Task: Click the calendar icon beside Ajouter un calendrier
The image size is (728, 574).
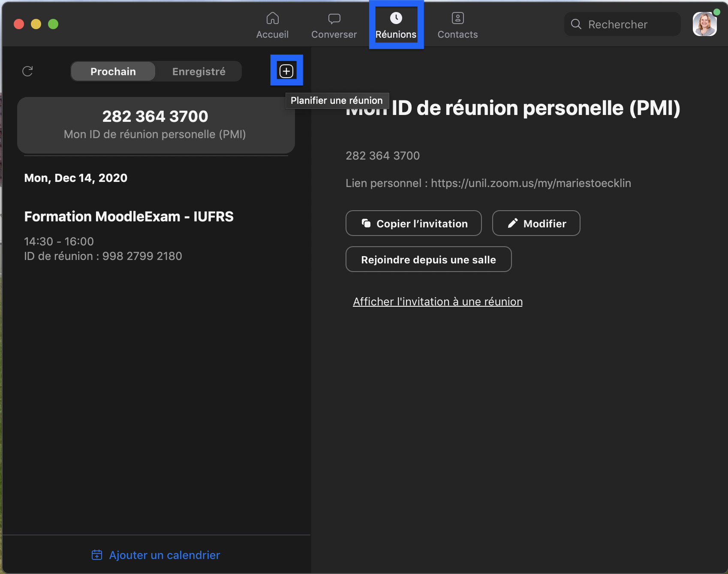Action: 97,555
